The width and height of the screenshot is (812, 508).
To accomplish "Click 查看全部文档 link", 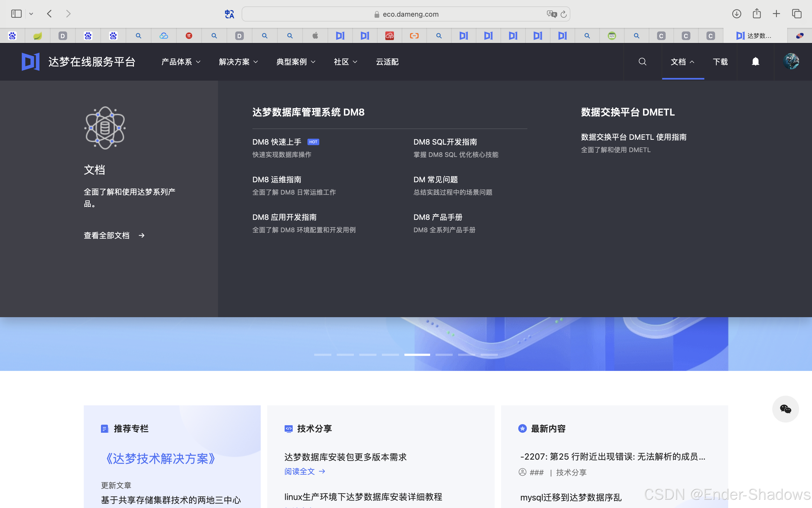I will 107,235.
